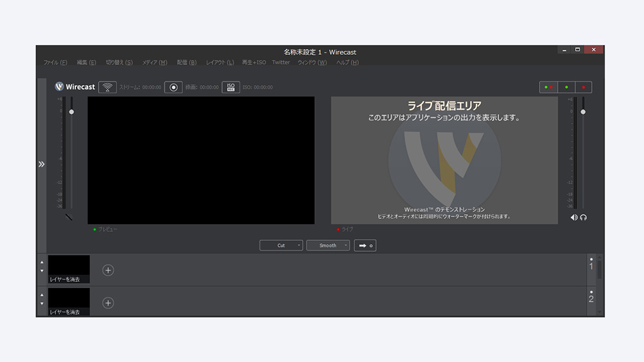
Task: Open the ファイル (F) menu
Action: pyautogui.click(x=55, y=62)
